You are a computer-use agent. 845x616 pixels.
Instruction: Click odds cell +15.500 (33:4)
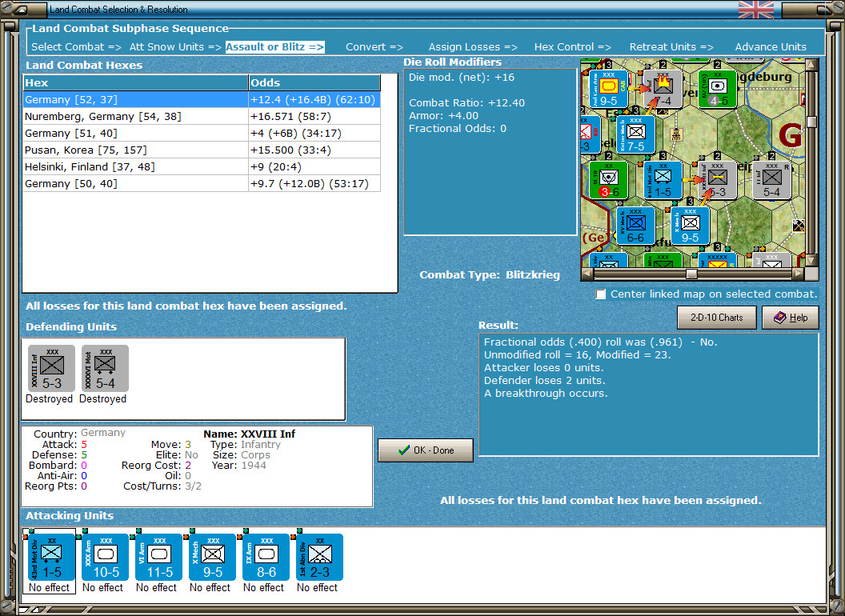coord(314,150)
